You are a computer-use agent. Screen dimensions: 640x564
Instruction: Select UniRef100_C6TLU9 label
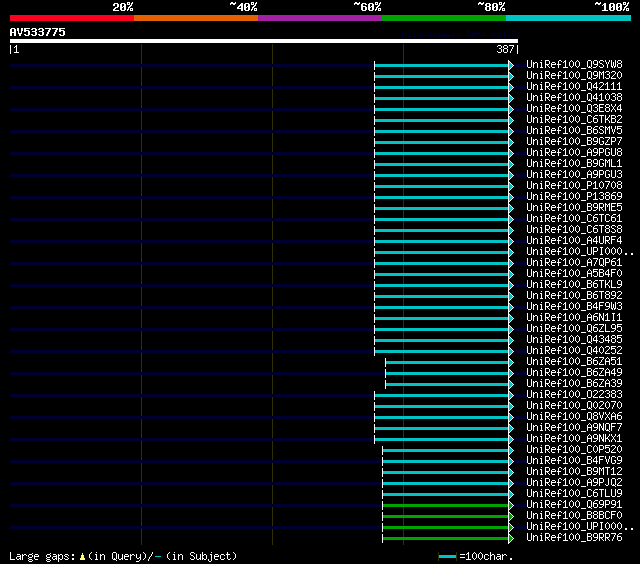coord(574,494)
